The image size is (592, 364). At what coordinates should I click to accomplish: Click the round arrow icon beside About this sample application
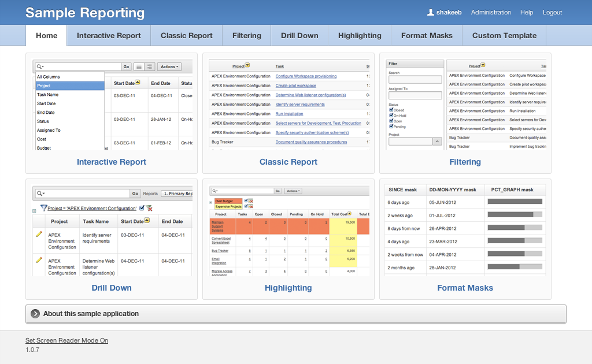[x=35, y=314]
